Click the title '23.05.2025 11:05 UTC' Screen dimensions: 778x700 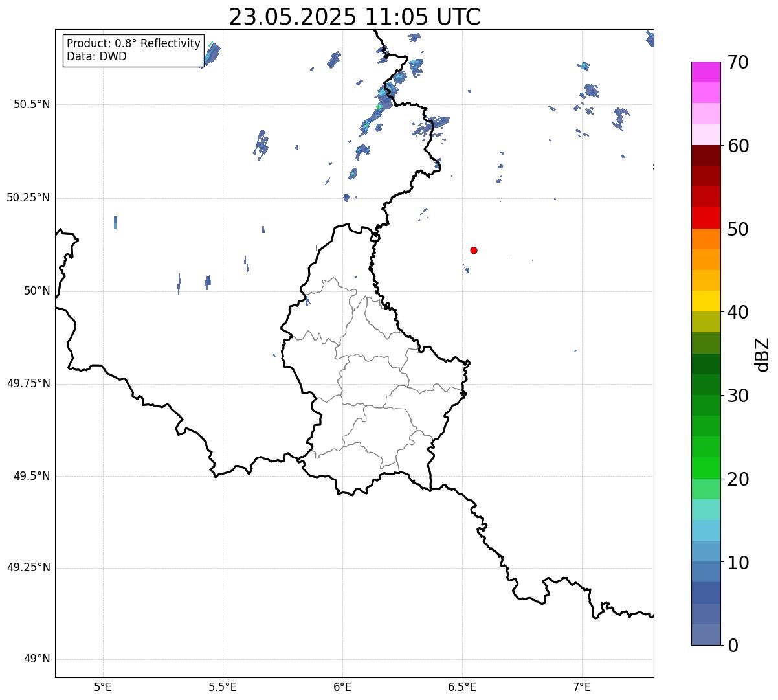(x=355, y=17)
